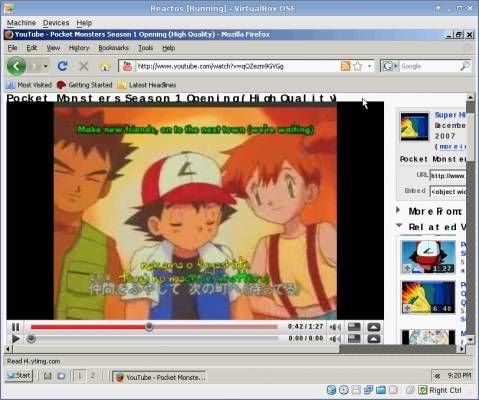Open the Bookmarks menu
Viewport: 479px width, 400px height.
coord(113,48)
